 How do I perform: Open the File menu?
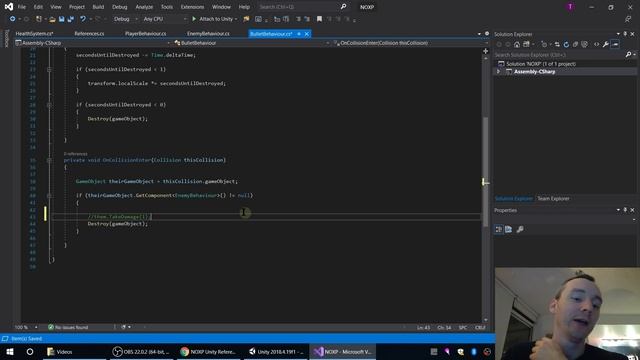(22, 7)
